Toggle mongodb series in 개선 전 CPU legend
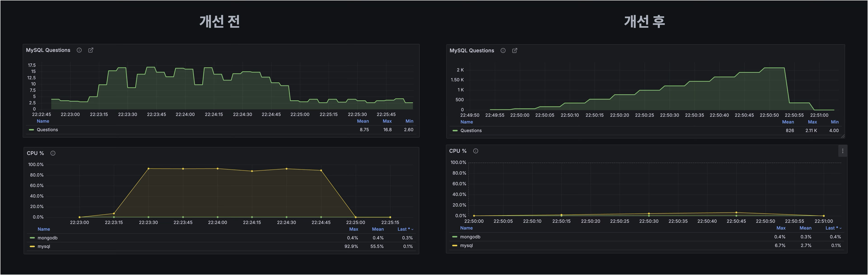The width and height of the screenshot is (868, 275). pos(47,238)
